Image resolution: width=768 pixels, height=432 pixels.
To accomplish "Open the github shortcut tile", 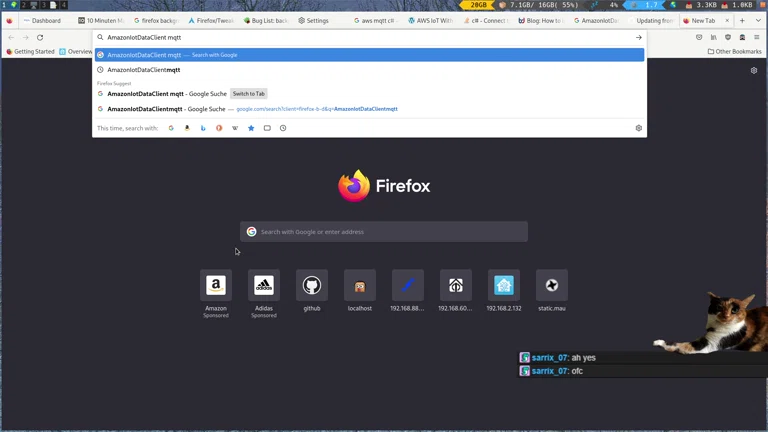I will point(312,285).
